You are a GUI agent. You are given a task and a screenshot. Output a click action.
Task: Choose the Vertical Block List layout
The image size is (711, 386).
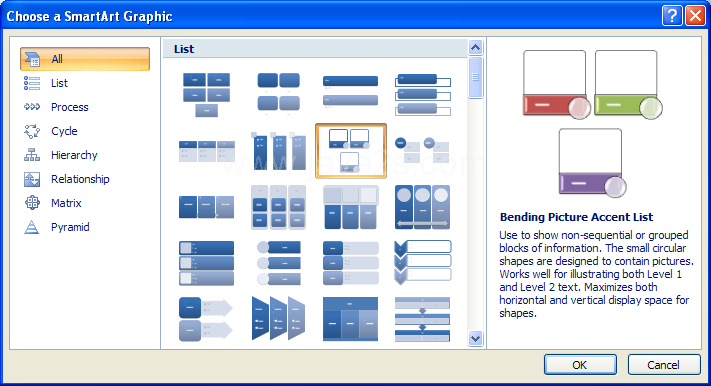coord(351,263)
